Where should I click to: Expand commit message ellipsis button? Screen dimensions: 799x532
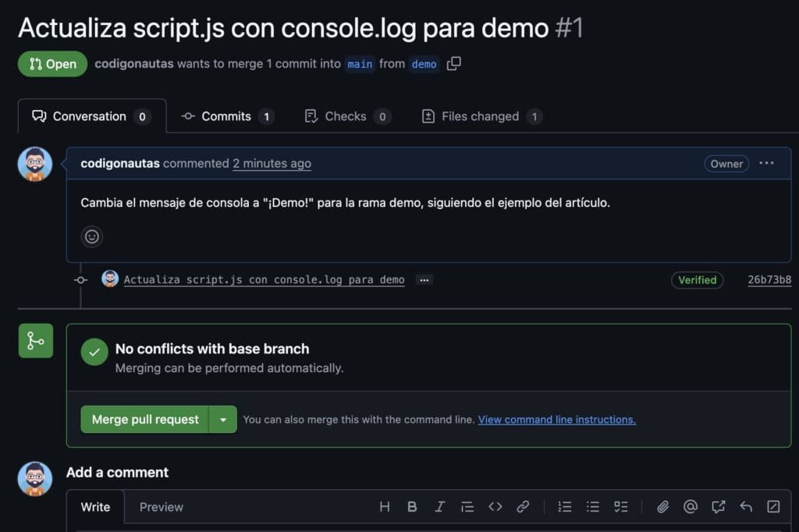click(424, 280)
